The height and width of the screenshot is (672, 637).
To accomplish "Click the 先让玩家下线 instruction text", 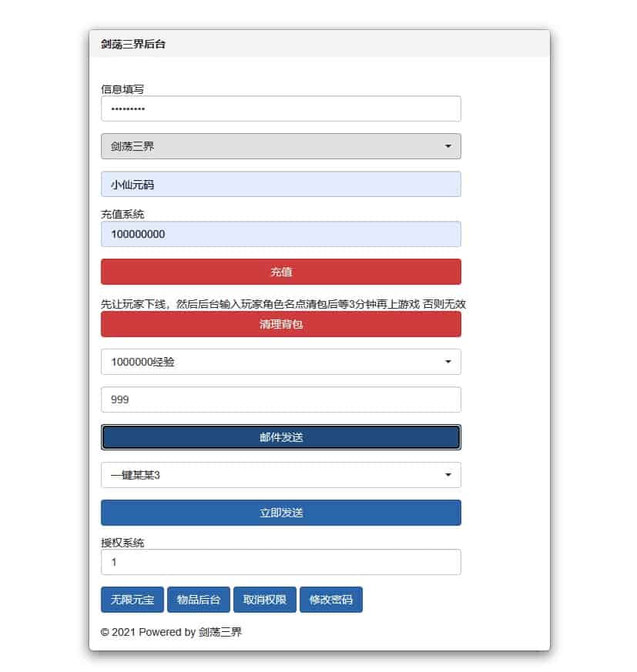I will point(283,304).
